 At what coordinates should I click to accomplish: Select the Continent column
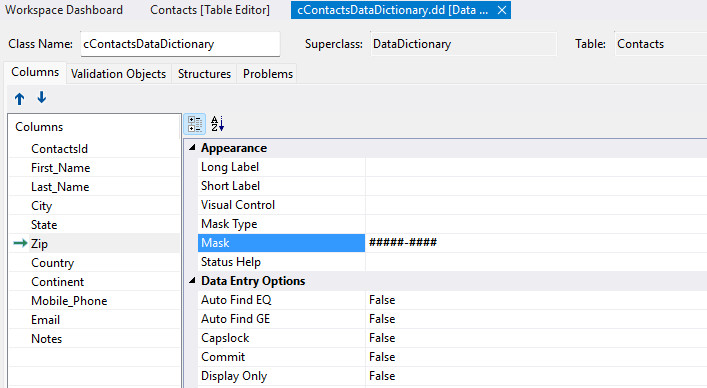click(x=94, y=282)
